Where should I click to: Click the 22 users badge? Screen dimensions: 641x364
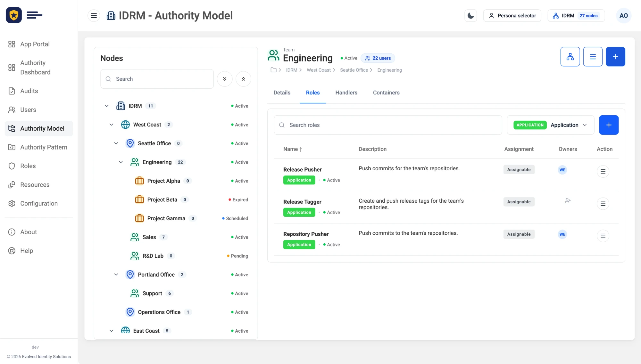click(378, 58)
